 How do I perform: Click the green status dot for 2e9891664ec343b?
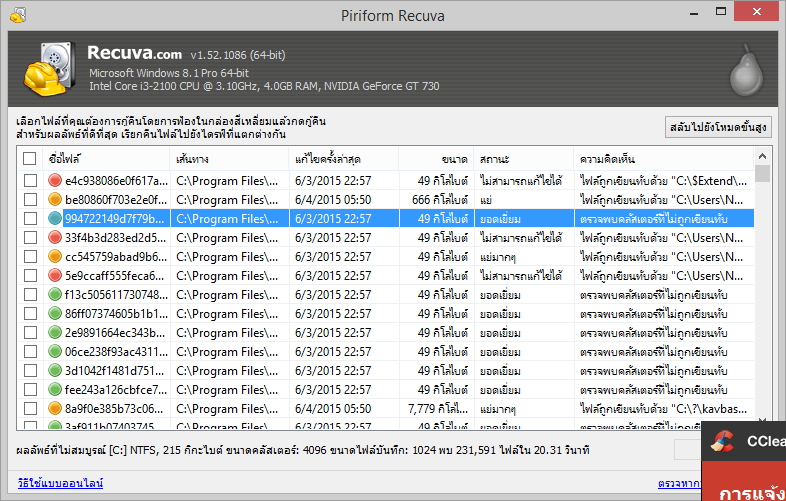[x=55, y=332]
